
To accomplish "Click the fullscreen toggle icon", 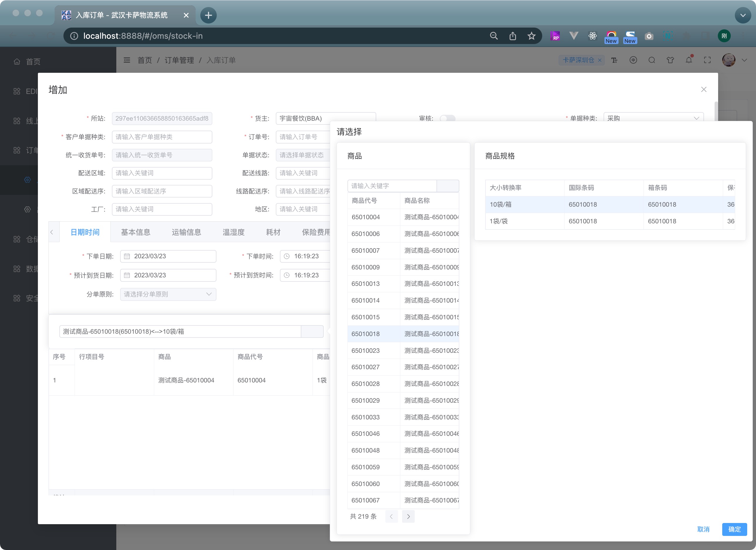I will point(707,60).
